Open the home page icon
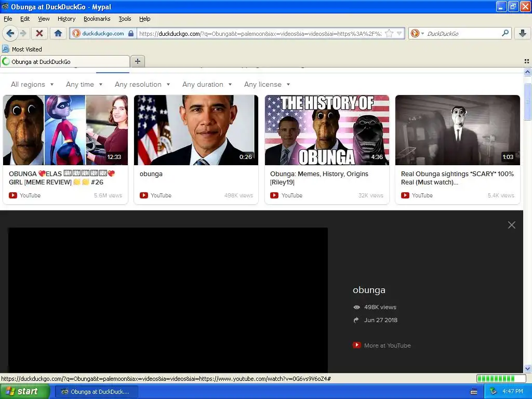Viewport: 532px width, 399px height. (x=58, y=33)
